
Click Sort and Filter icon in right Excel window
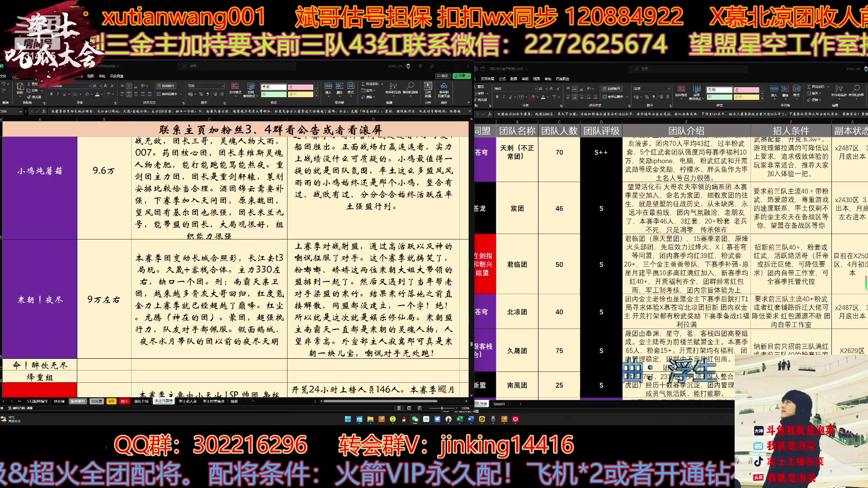point(839,89)
